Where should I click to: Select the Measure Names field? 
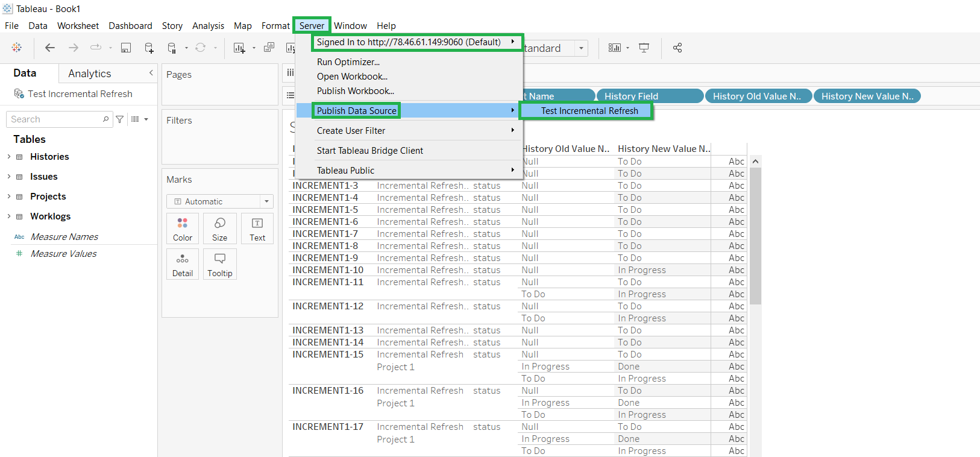click(64, 237)
